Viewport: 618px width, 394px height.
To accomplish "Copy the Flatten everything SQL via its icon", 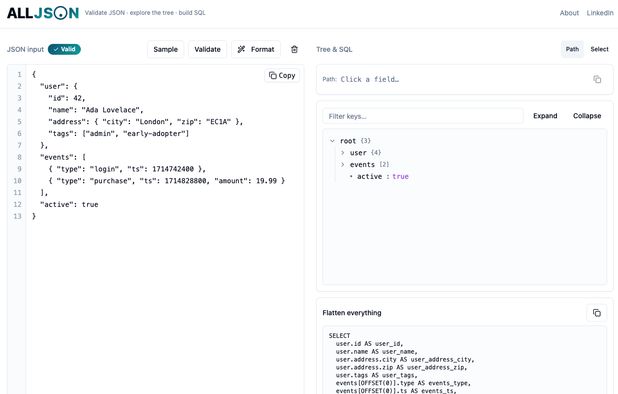I will coord(596,313).
